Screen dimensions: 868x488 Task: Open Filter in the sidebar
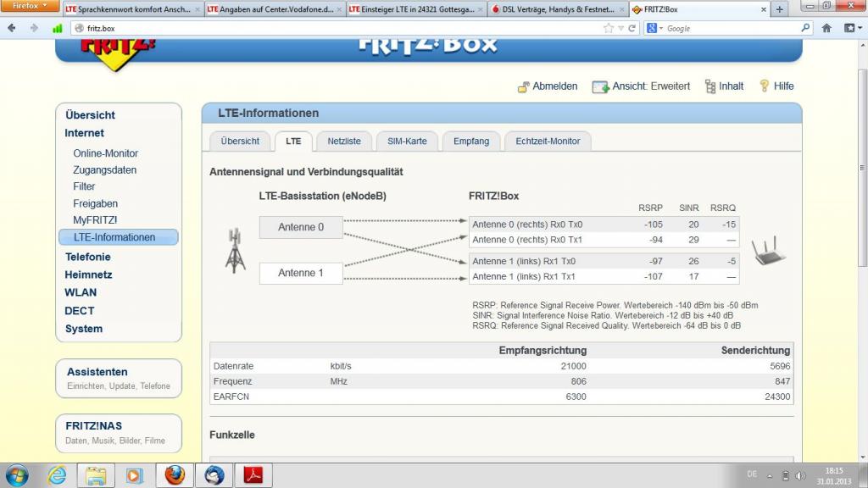84,186
